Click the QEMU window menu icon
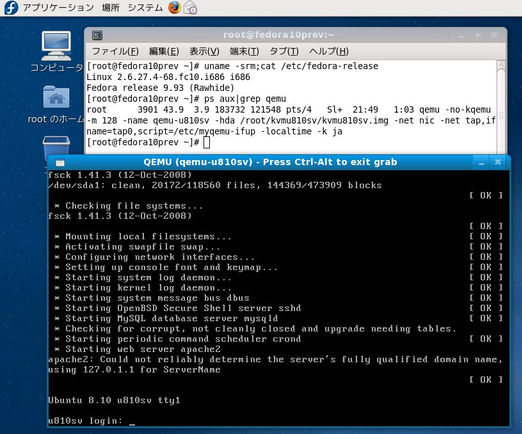522x434 pixels. (60, 163)
